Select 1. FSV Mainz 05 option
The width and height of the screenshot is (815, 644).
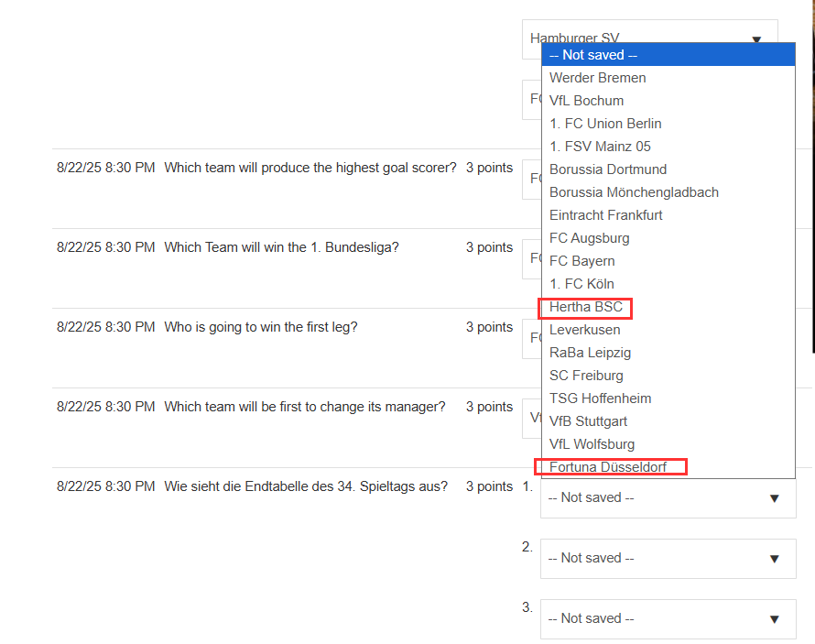point(668,146)
